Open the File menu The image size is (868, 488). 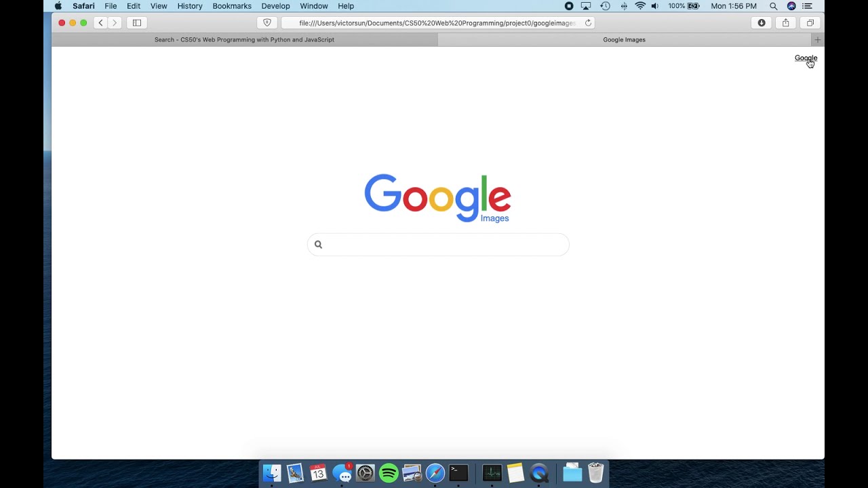point(111,6)
